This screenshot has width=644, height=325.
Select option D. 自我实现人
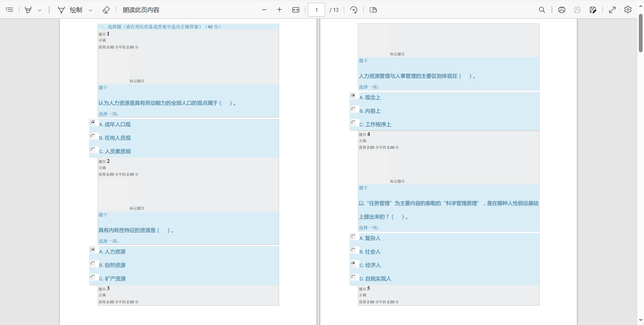coord(354,277)
